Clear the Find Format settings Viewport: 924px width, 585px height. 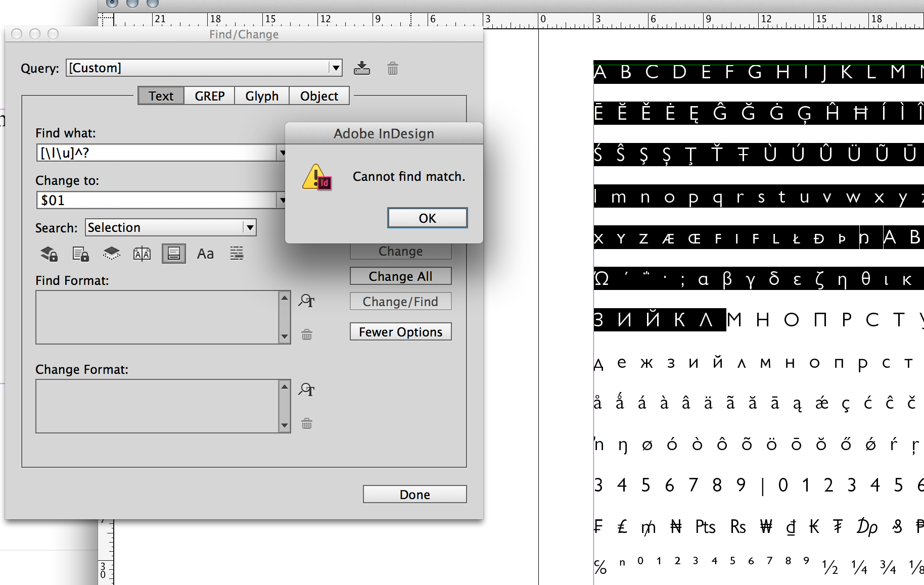point(307,335)
